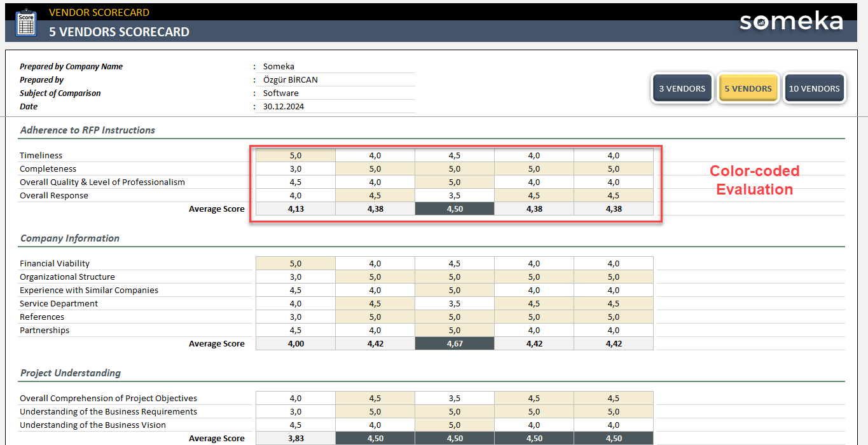This screenshot has width=868, height=445.
Task: Click the Completeness row label
Action: point(48,168)
